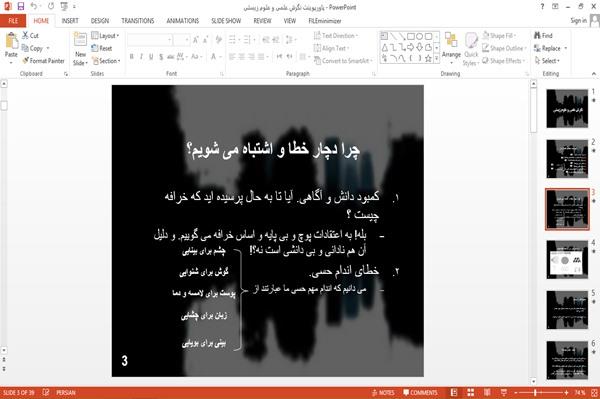The height and width of the screenshot is (399, 600).
Task: Save the presentation from quick access toolbar
Action: pyautogui.click(x=21, y=7)
